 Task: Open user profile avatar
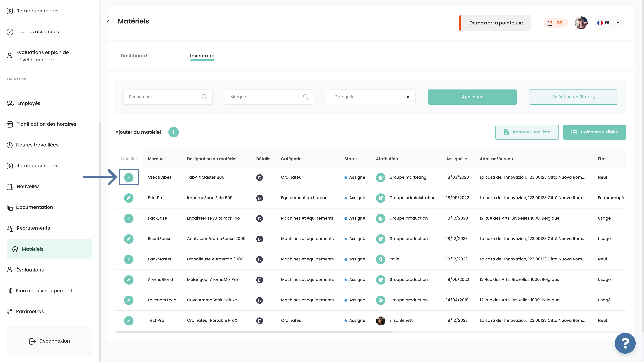pos(581,23)
